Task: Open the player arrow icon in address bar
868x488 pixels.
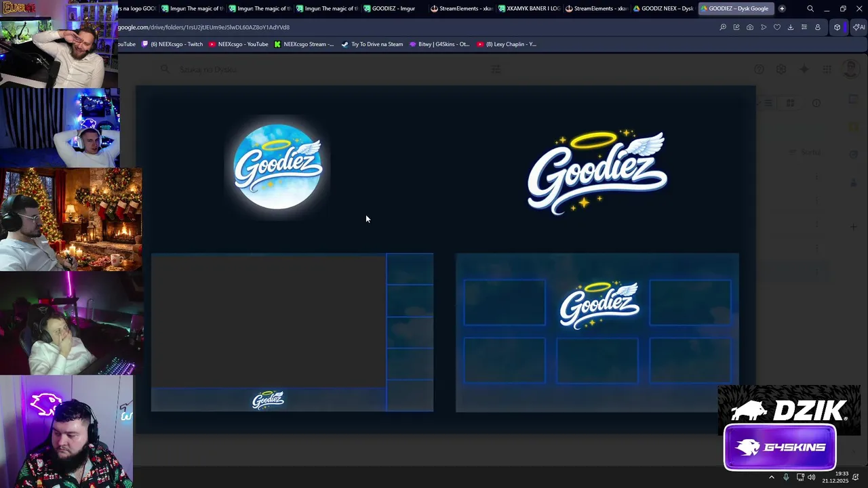Action: [764, 27]
